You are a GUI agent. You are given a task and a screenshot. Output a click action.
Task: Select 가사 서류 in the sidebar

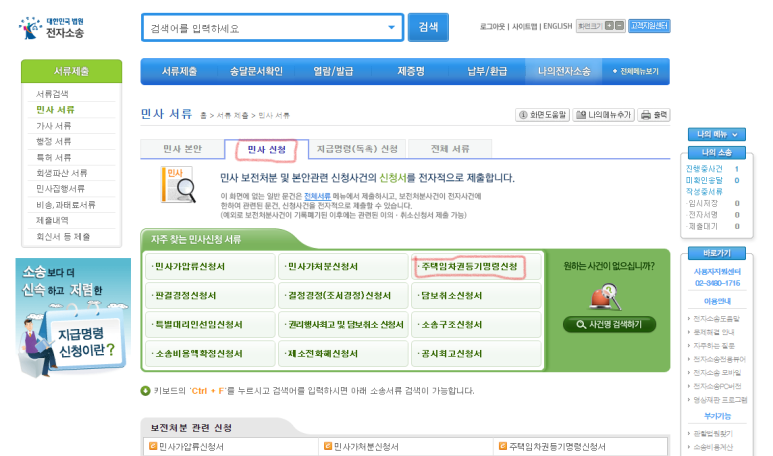[54, 126]
